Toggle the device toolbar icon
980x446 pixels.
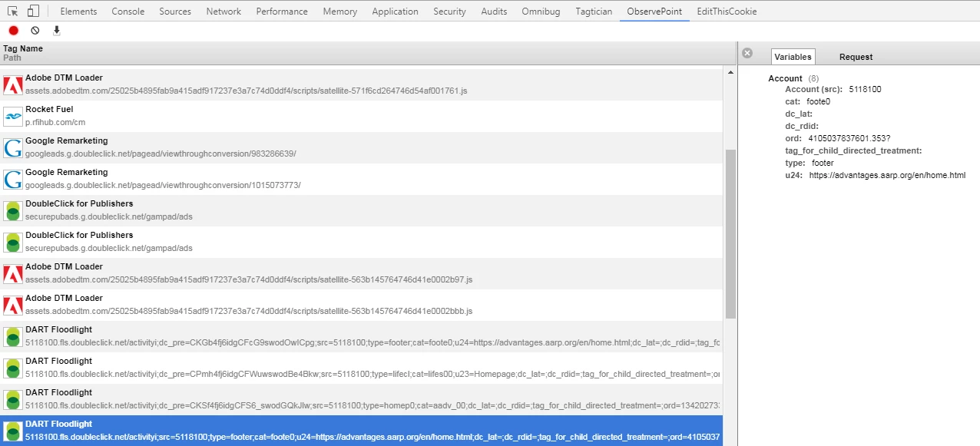click(33, 11)
